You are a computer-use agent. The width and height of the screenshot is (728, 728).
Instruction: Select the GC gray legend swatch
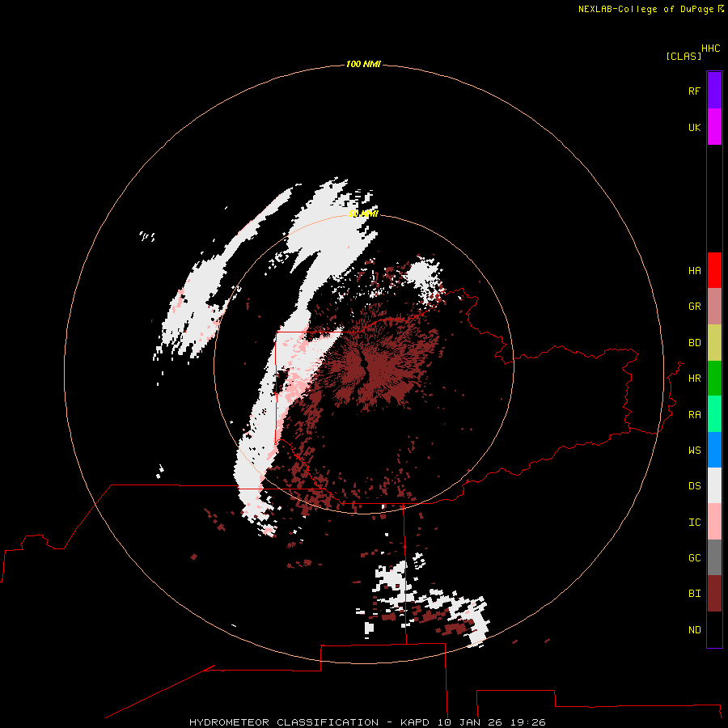[714, 557]
